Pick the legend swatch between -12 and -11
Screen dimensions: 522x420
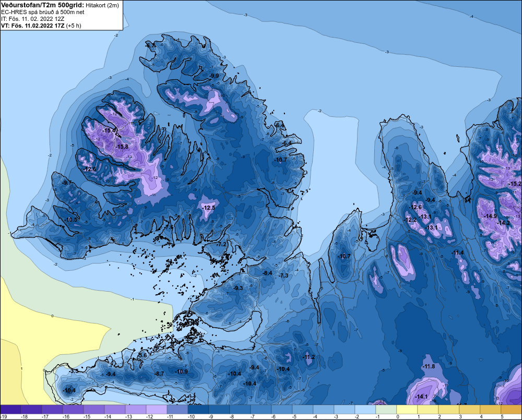[157, 410]
